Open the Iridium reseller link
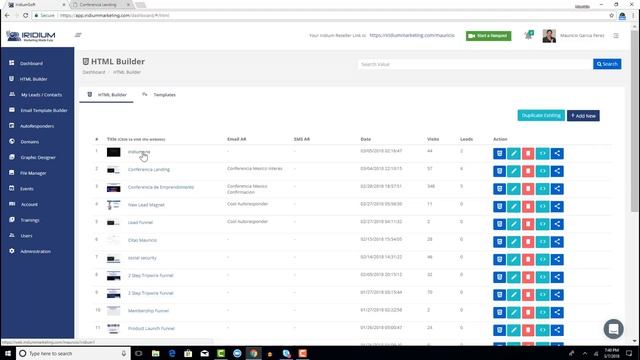 click(412, 36)
